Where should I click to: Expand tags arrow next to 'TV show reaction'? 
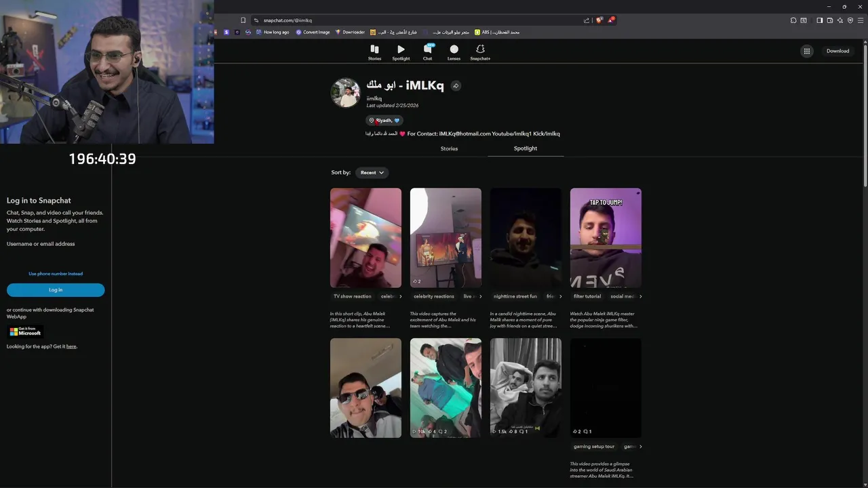[x=400, y=296]
